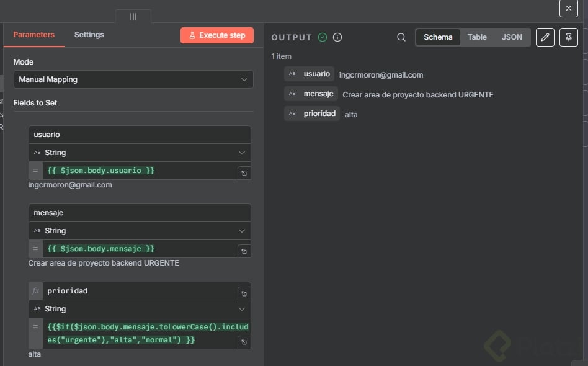The image size is (588, 366).
Task: Click the expression icon in the mensaje value field
Action: pyautogui.click(x=244, y=252)
